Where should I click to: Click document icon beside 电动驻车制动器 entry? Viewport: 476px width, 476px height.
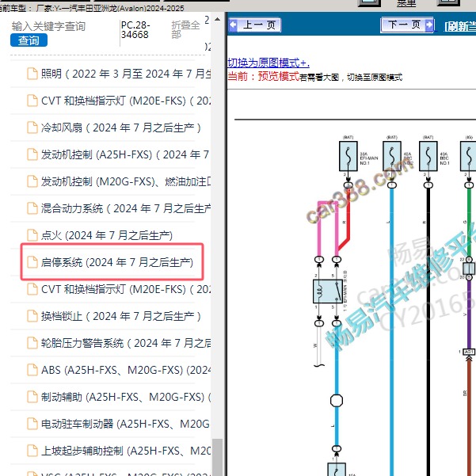point(32,424)
